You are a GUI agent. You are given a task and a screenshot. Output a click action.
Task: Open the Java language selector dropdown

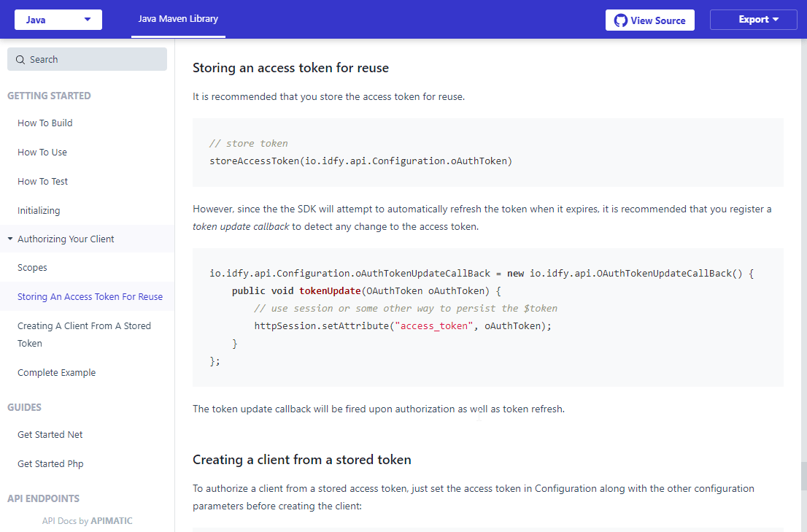[x=58, y=20]
